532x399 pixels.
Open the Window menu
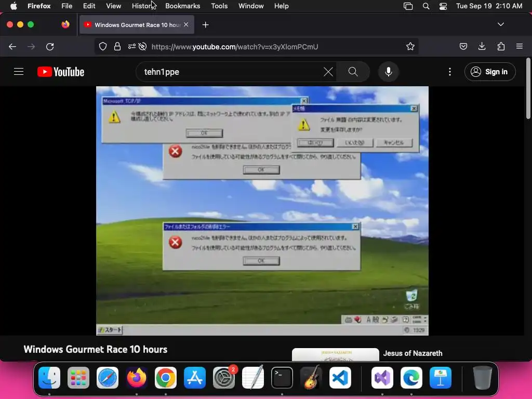pyautogui.click(x=251, y=6)
